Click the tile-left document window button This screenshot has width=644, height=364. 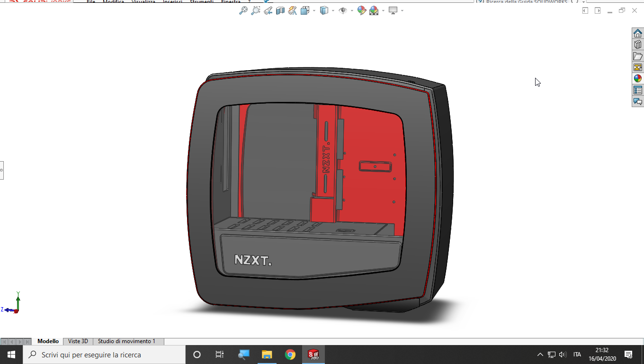pyautogui.click(x=585, y=10)
